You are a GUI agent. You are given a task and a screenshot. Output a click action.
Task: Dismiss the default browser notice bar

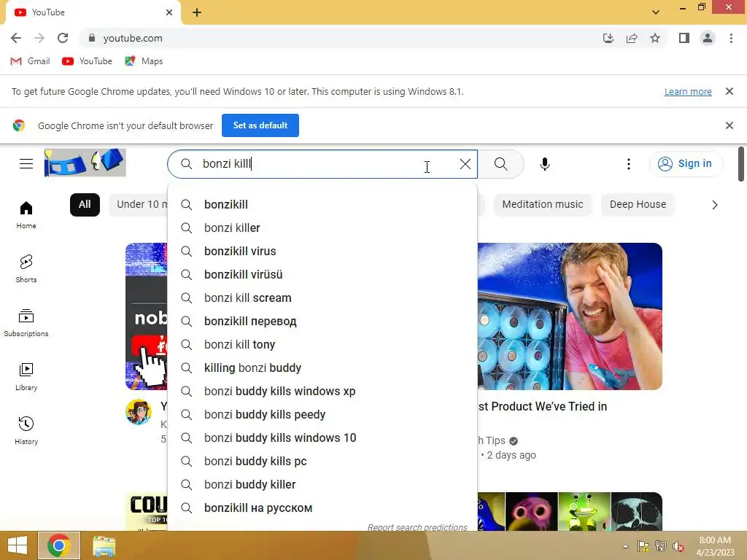(x=729, y=125)
